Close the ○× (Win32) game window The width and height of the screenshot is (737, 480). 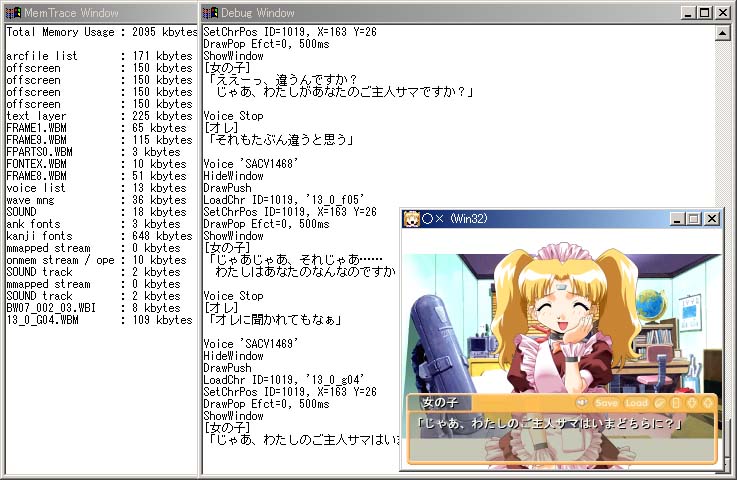tap(712, 219)
